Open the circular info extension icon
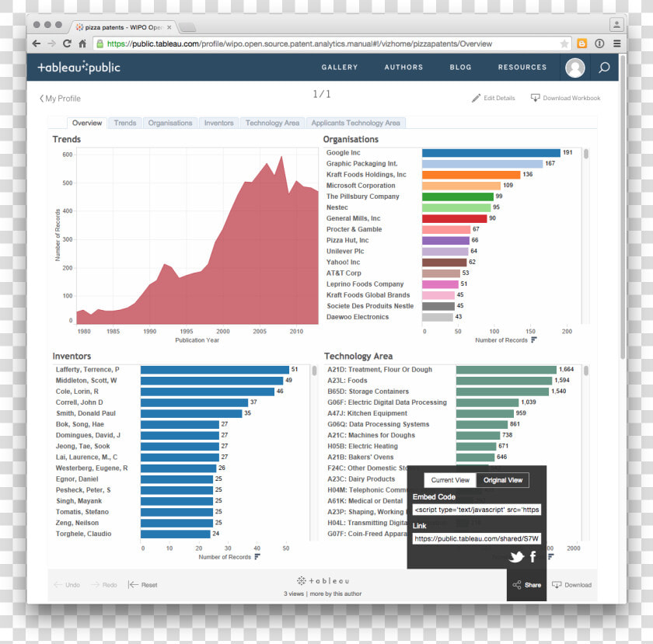This screenshot has height=644, width=653. point(599,44)
